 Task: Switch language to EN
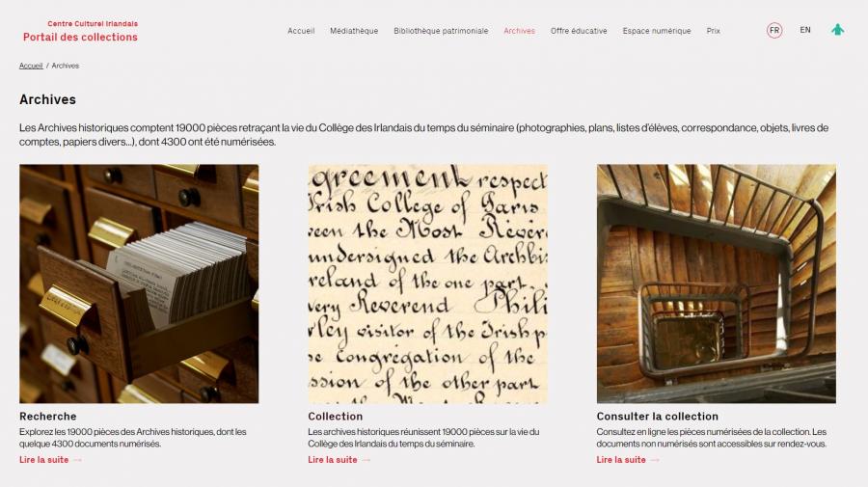pos(805,30)
